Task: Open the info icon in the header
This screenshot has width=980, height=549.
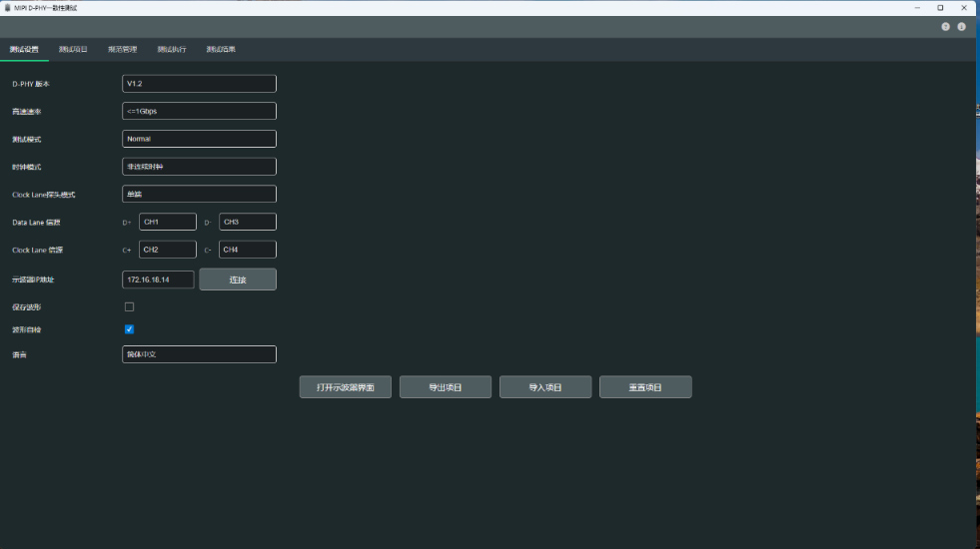Action: (x=961, y=27)
